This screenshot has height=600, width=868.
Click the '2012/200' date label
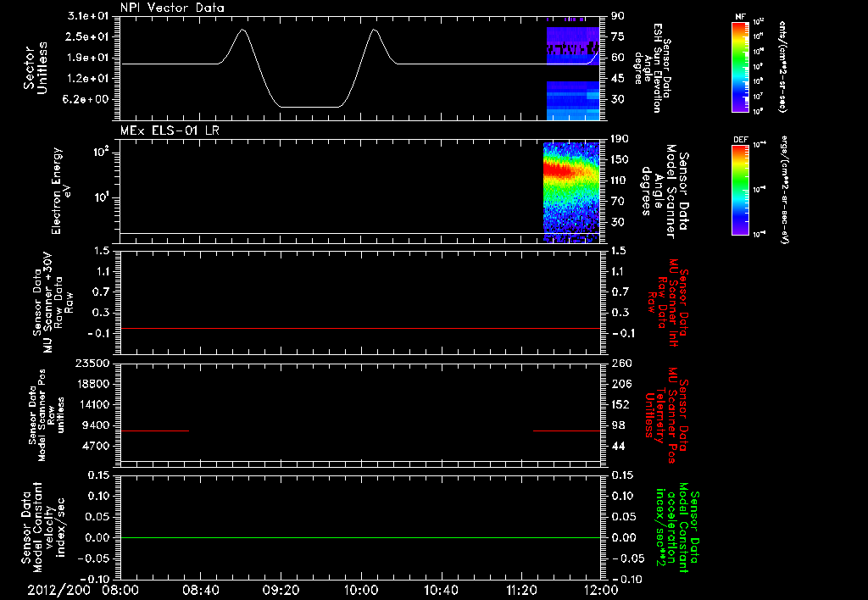(58, 590)
